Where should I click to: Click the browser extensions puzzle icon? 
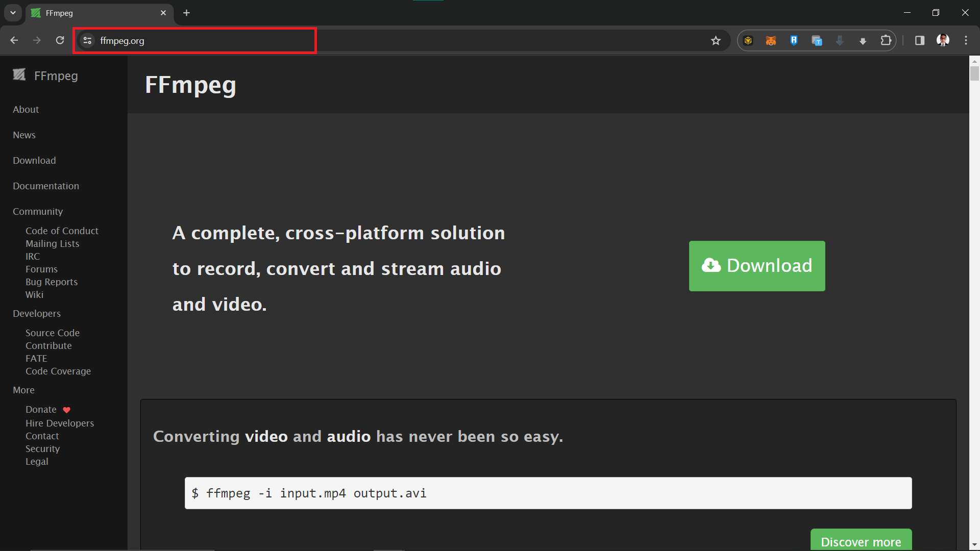click(887, 40)
